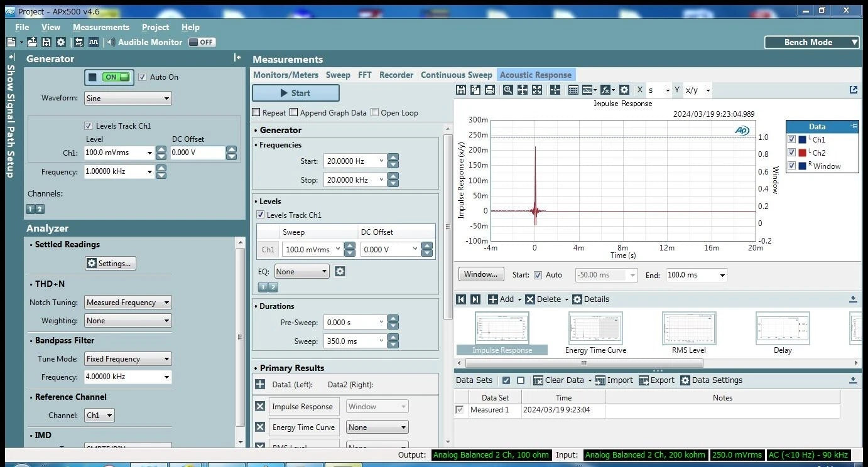This screenshot has height=467, width=868.
Task: Toggle the Audible Monitor OFF switch
Action: [201, 42]
